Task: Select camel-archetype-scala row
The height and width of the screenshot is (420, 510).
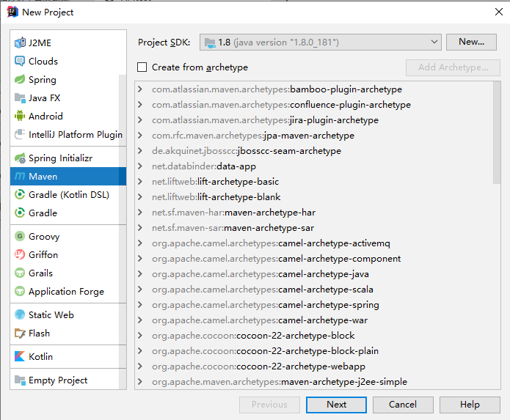Action: 314,289
